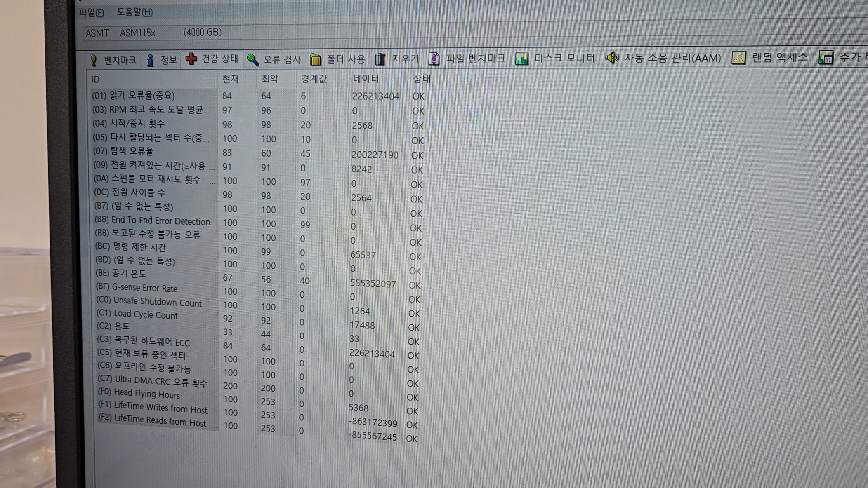Screen dimensions: 868x488
Task: Click the red cross 건강 상태 icon
Action: (x=191, y=59)
